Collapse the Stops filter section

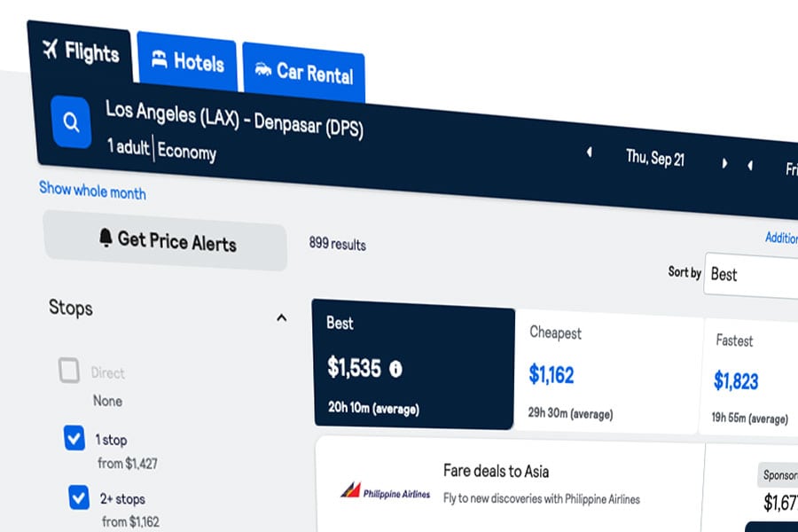point(281,317)
